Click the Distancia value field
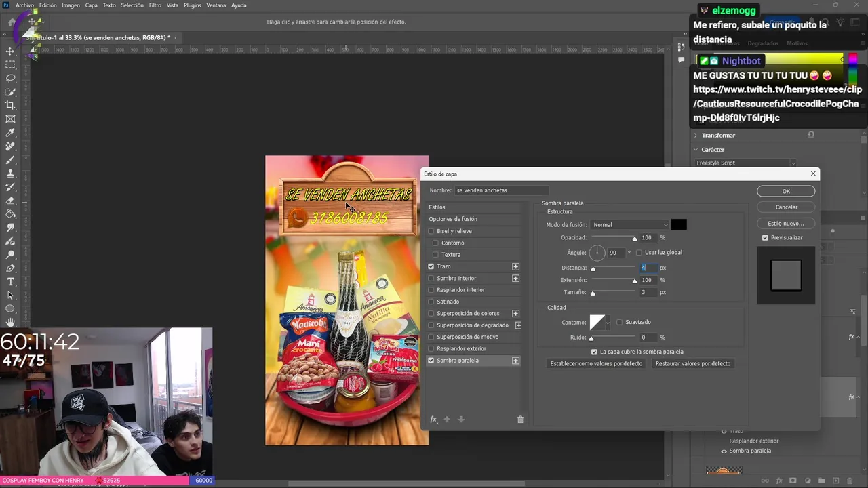Screen dimensions: 868x488 click(648, 268)
